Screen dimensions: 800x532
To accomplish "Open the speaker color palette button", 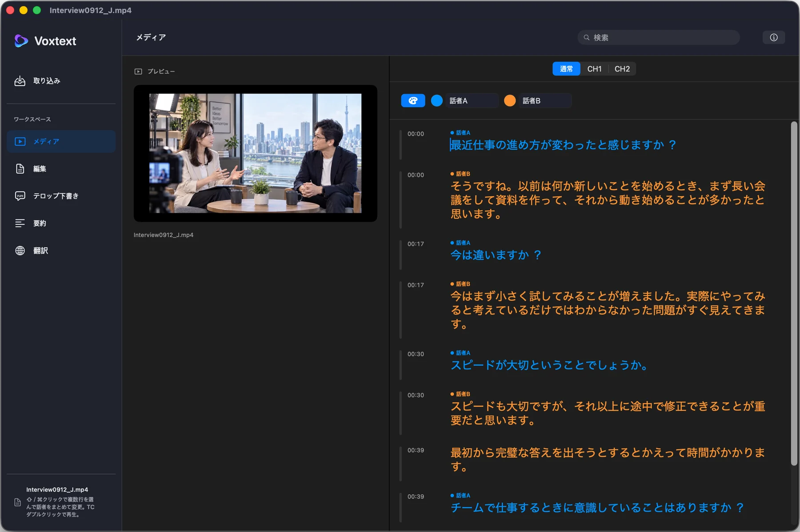I will [x=413, y=101].
